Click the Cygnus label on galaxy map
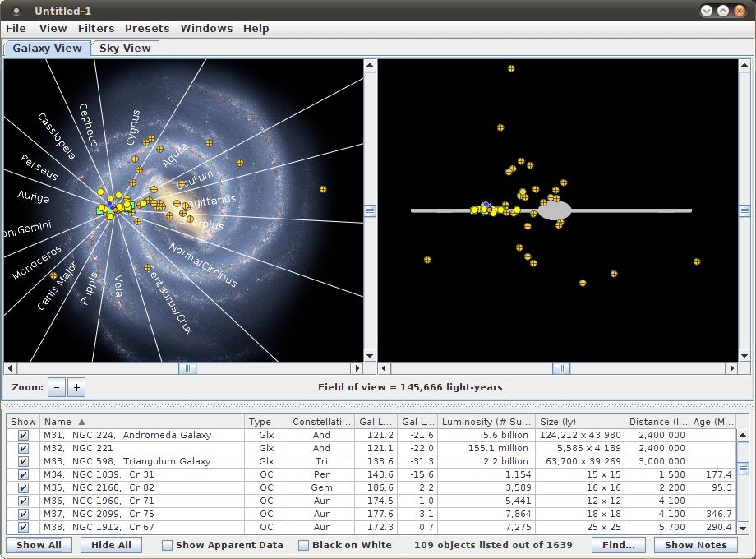 pos(133,127)
